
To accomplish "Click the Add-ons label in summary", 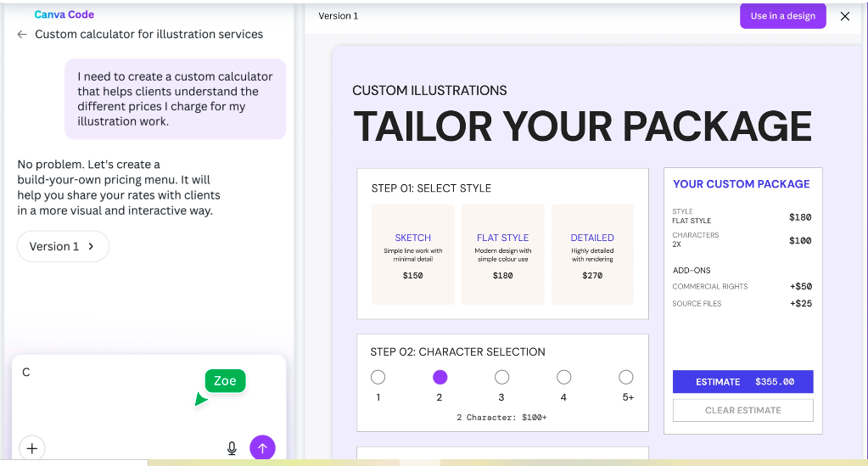I will coord(692,271).
